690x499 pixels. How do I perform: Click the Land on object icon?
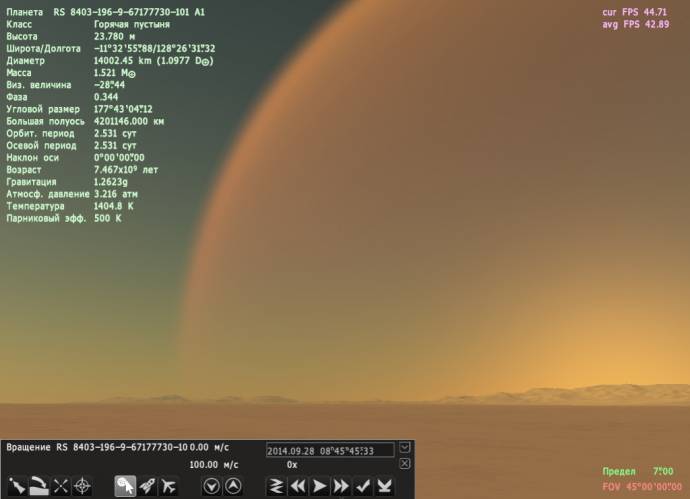click(x=38, y=486)
